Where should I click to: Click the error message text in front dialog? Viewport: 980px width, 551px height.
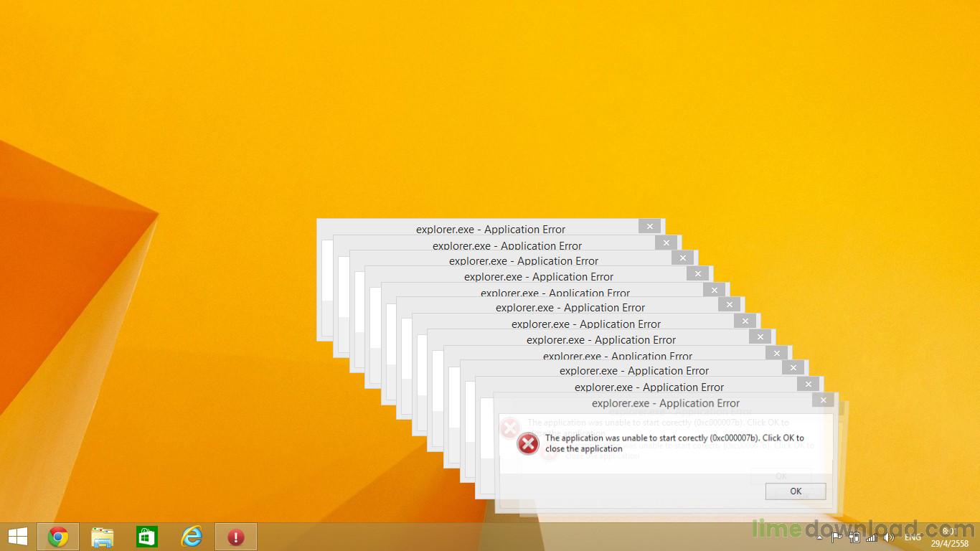674,443
